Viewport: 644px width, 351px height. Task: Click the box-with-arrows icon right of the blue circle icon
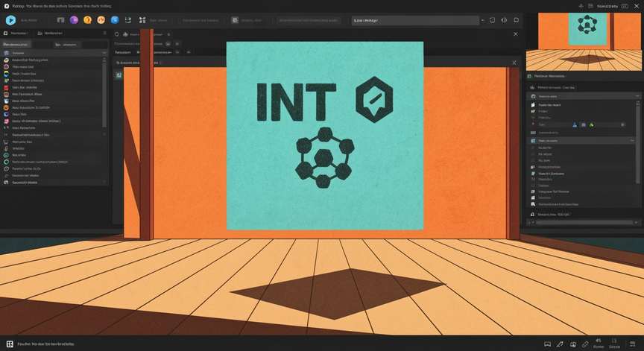(128, 19)
